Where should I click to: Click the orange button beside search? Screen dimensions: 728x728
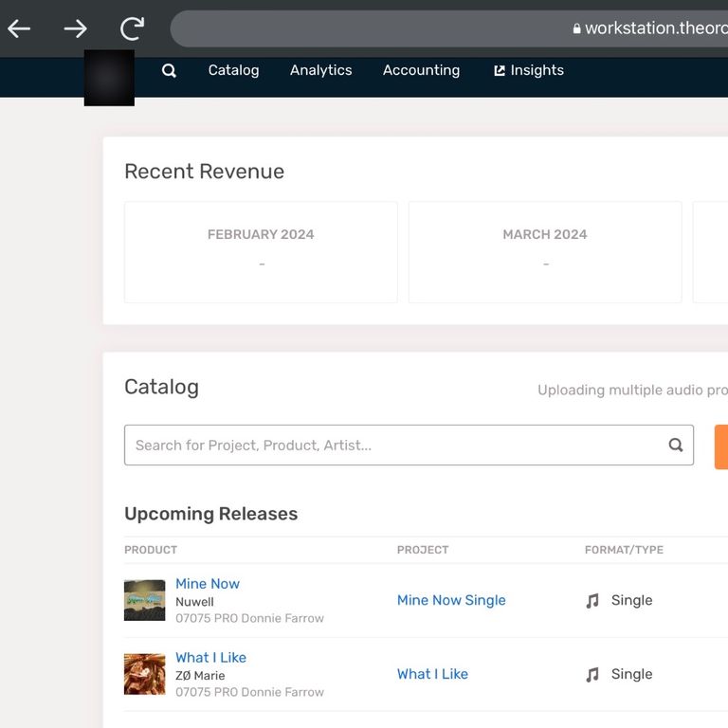[721, 446]
